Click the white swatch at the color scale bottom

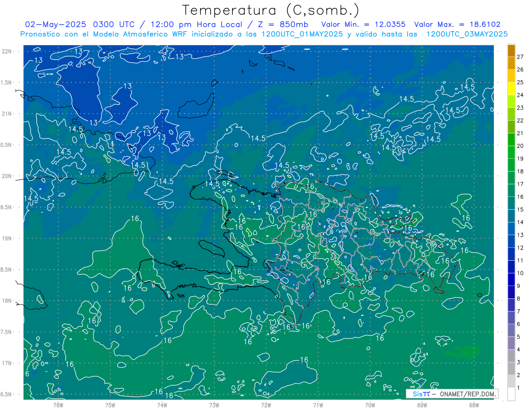click(x=511, y=394)
